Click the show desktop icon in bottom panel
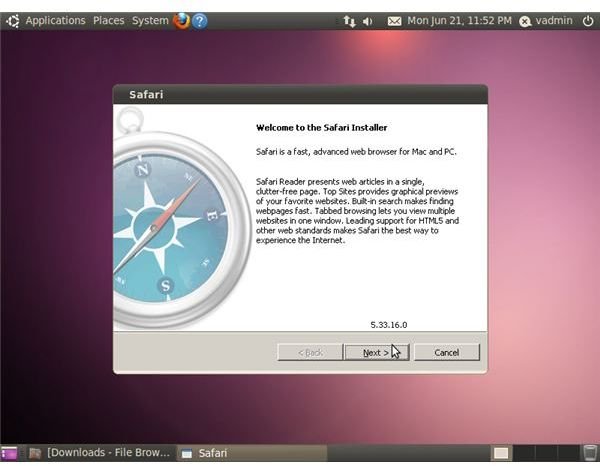Screen dimensions: 600x466 click(x=9, y=453)
